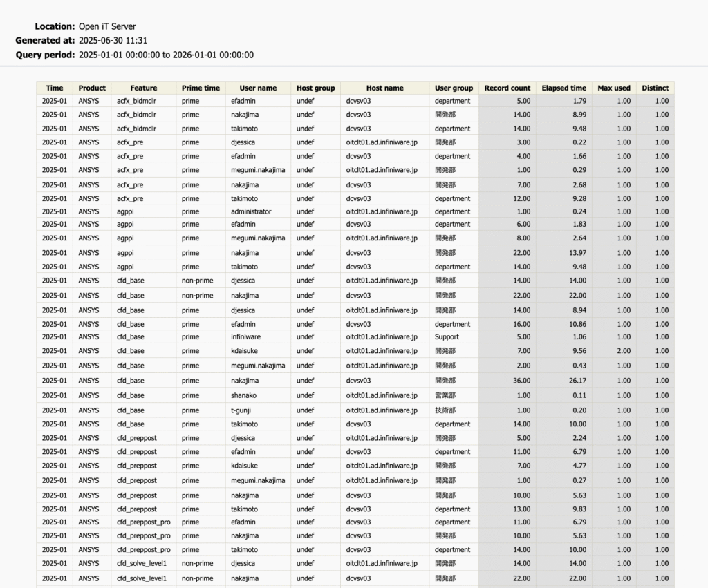Viewport: 708px width, 588px height.
Task: Sort by the Time column header
Action: pyautogui.click(x=54, y=88)
